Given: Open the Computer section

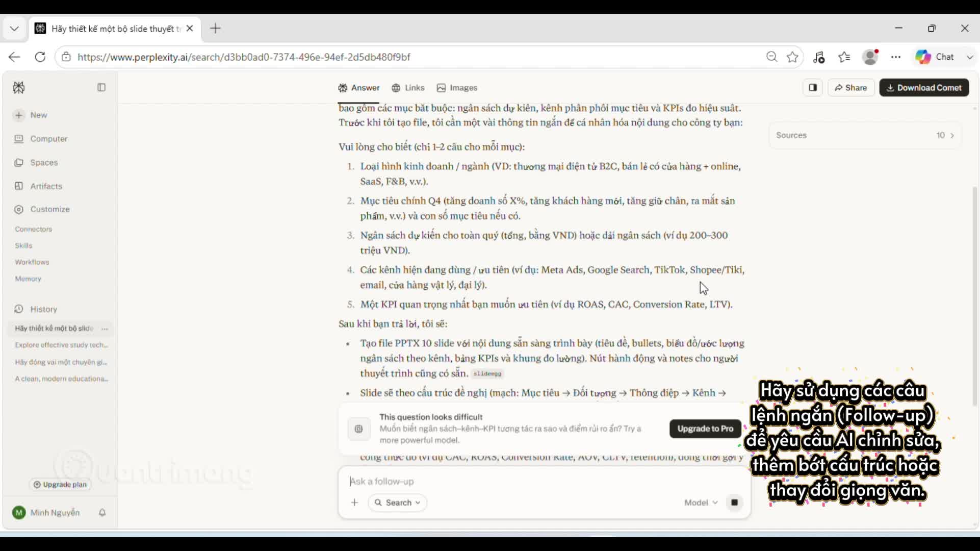Looking at the screenshot, I should (x=41, y=139).
